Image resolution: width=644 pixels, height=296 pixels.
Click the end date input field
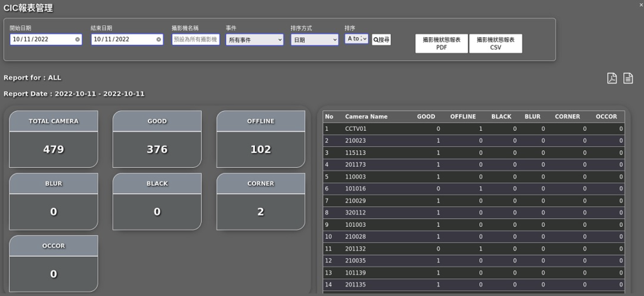123,39
